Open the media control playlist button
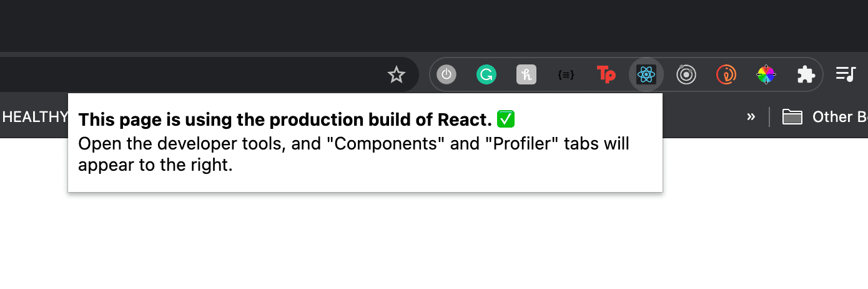Screen dimensions: 868x289 846,75
